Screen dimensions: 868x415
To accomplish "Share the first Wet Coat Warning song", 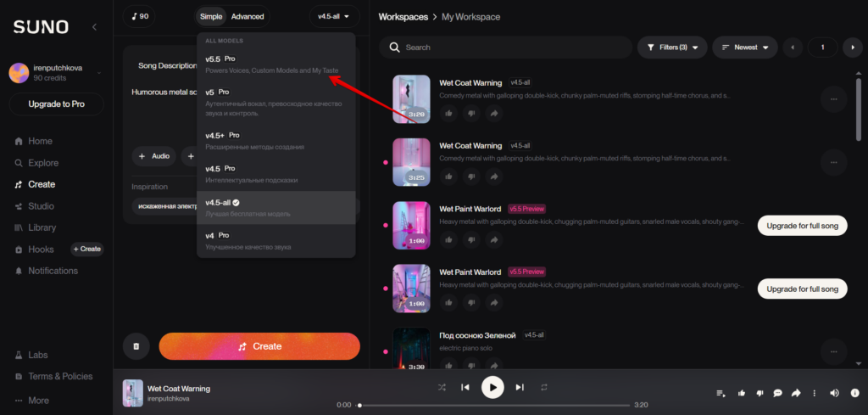I will 494,113.
